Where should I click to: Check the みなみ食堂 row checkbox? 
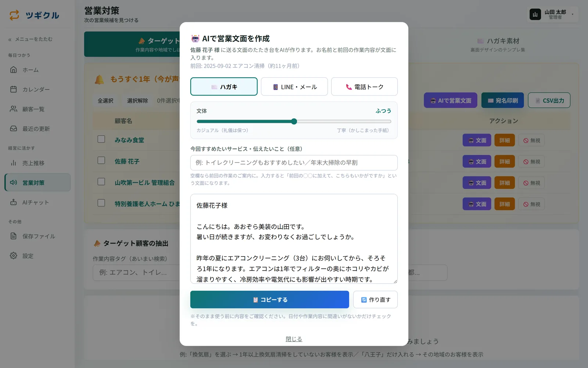(x=101, y=139)
